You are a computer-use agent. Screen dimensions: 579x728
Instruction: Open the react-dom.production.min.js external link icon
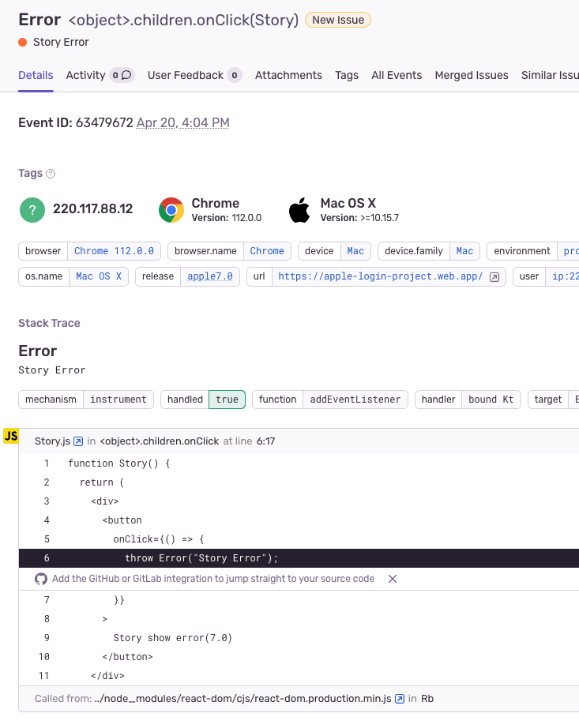tap(400, 699)
